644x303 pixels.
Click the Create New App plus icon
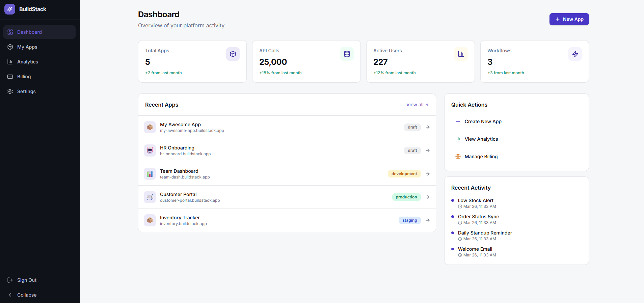tap(458, 121)
